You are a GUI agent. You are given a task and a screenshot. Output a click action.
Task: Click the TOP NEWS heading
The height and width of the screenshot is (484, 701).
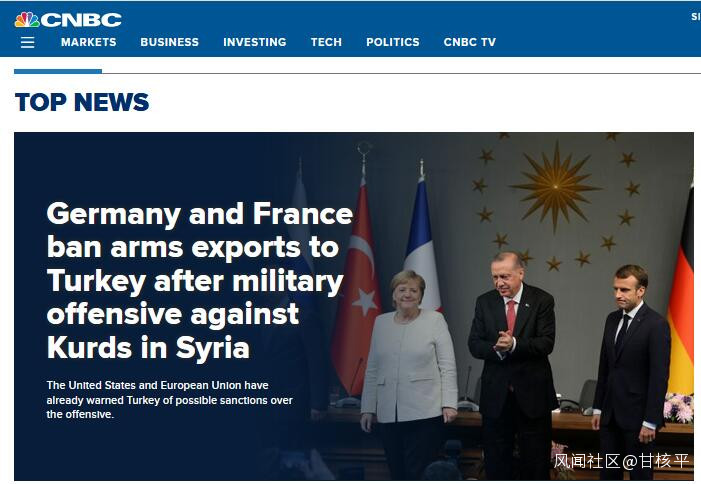pyautogui.click(x=82, y=102)
